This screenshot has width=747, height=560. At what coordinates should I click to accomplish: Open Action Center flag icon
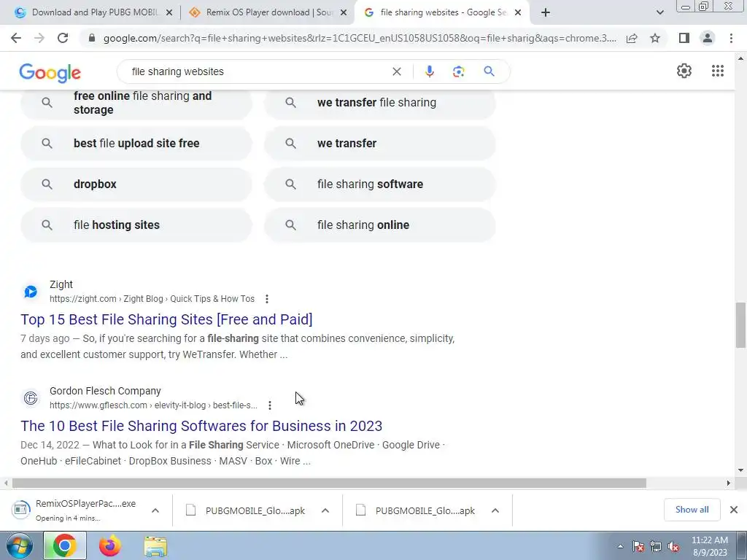[638, 547]
